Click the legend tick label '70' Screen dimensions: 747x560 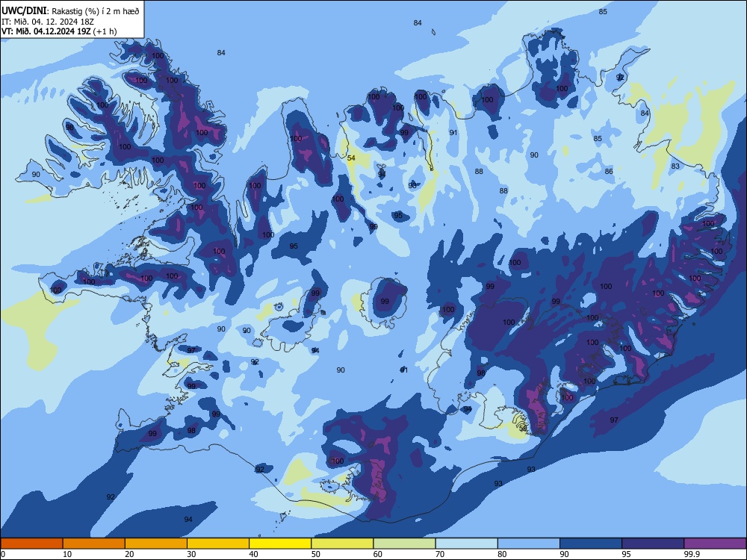tap(440, 554)
